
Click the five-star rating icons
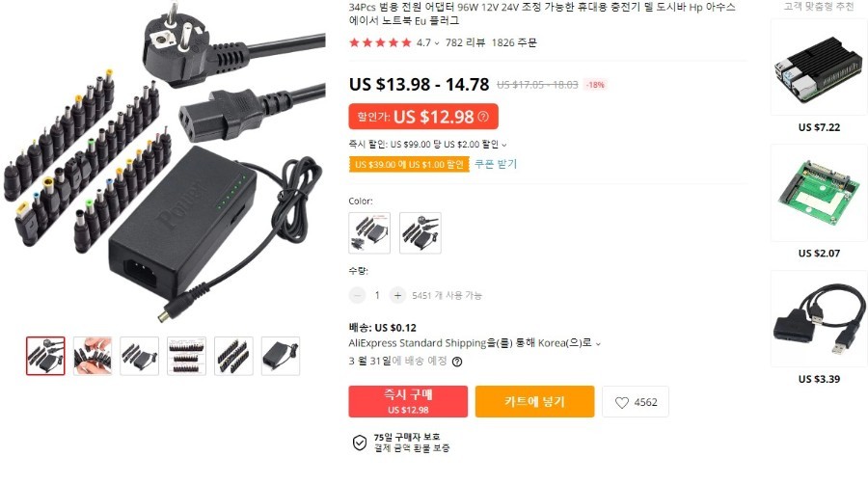pyautogui.click(x=380, y=42)
